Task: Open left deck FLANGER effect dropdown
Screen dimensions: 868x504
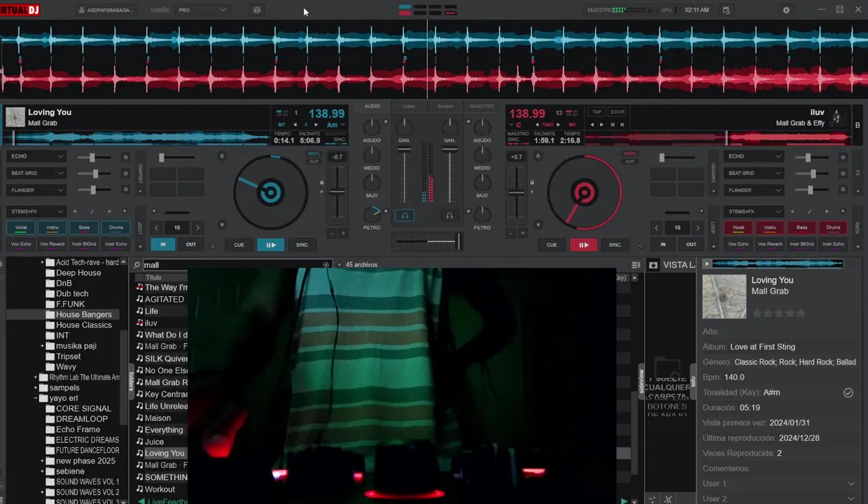Action: (36, 190)
